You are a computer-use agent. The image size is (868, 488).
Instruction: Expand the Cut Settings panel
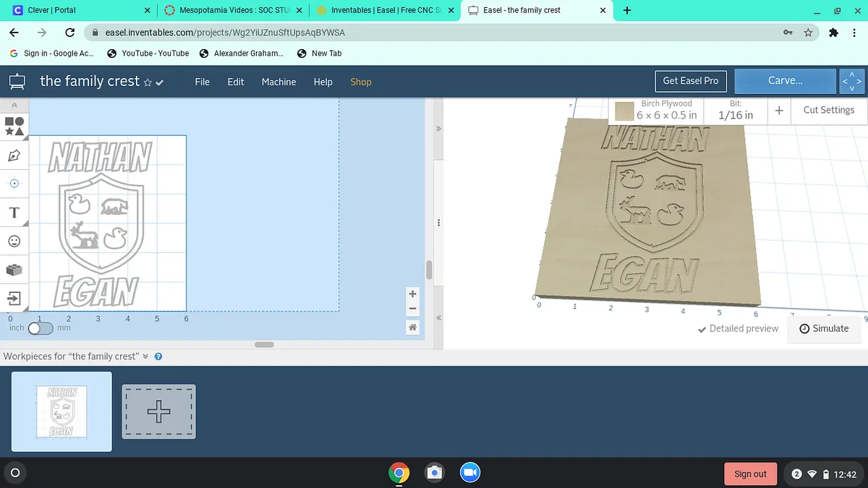coord(828,110)
